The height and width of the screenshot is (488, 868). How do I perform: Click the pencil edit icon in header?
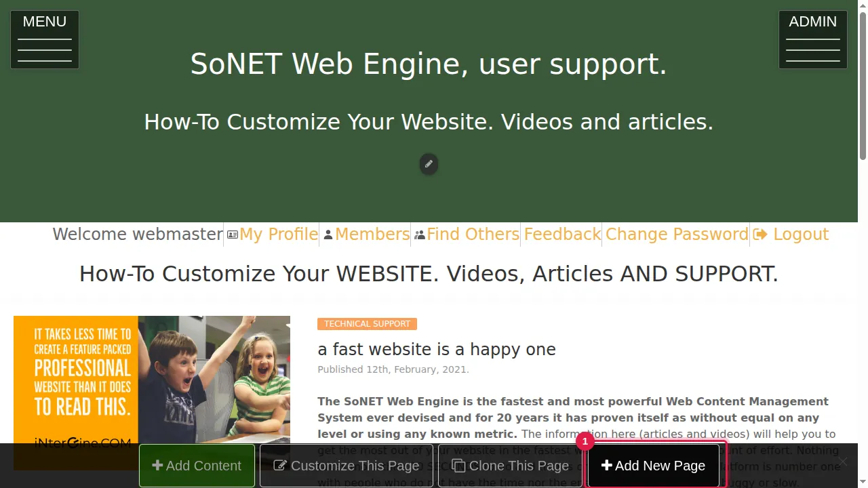[429, 164]
